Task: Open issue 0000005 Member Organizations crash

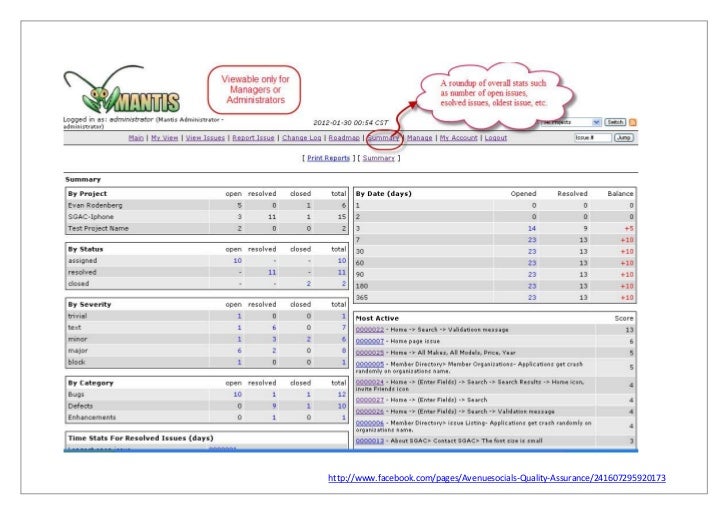Action: pyautogui.click(x=370, y=365)
